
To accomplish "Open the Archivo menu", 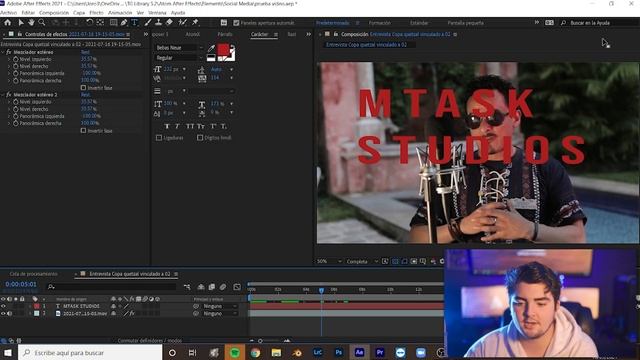I will 9,13.
